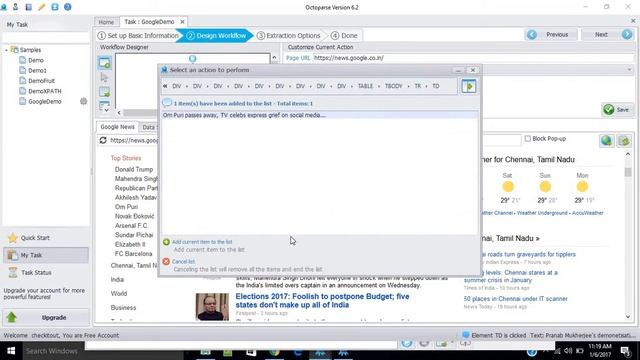Click the globe browse icon near Block Pop-up

click(x=607, y=141)
